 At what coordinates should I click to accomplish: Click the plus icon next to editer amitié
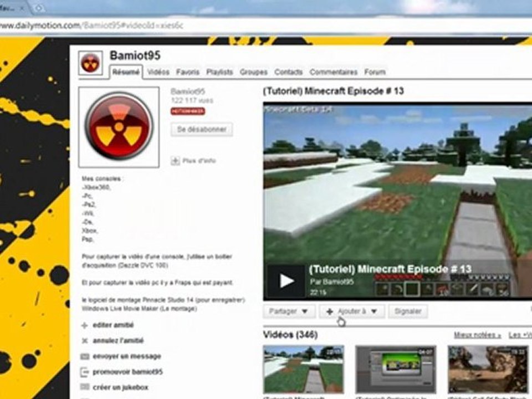(84, 325)
